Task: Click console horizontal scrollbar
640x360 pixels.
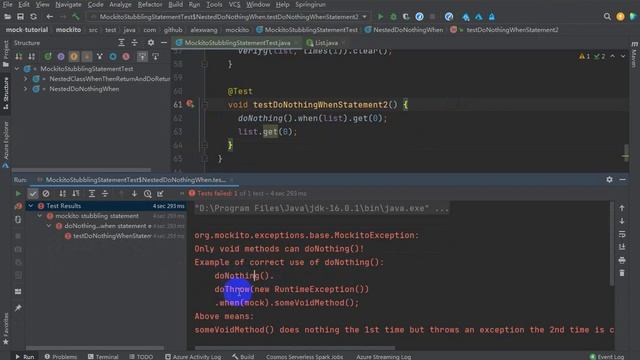Action: (295, 348)
